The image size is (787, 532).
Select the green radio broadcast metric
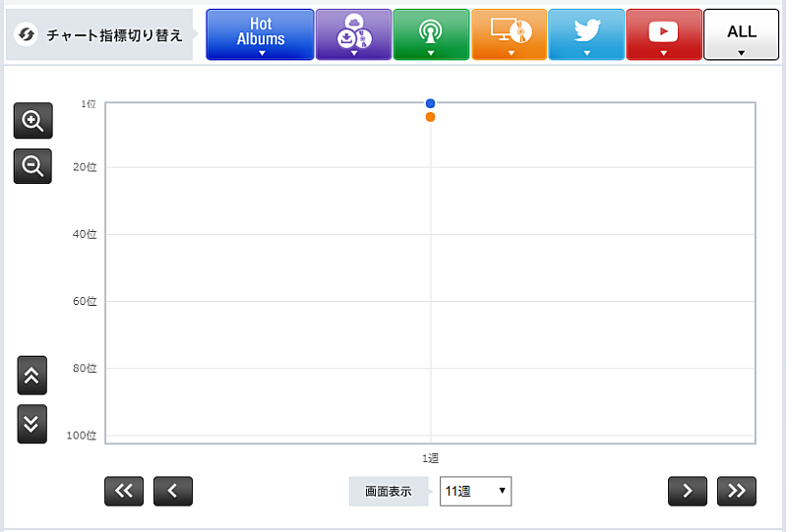(x=431, y=34)
